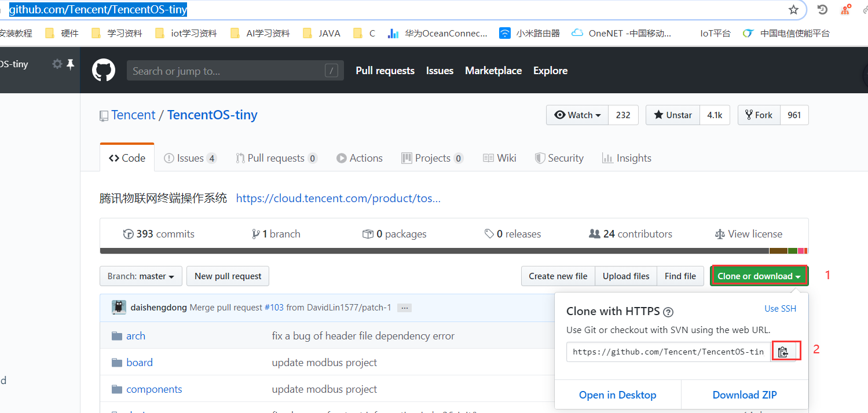Open the Projects tab

(432, 158)
